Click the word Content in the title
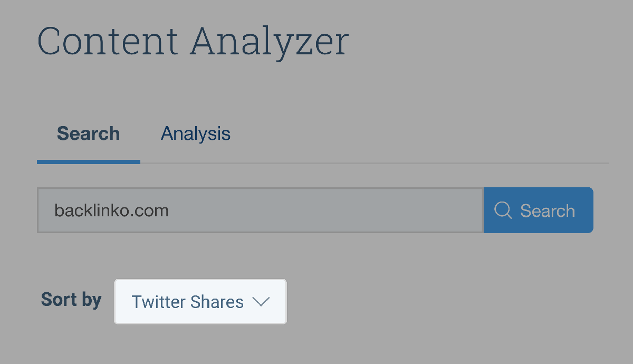The height and width of the screenshot is (364, 633). click(108, 41)
